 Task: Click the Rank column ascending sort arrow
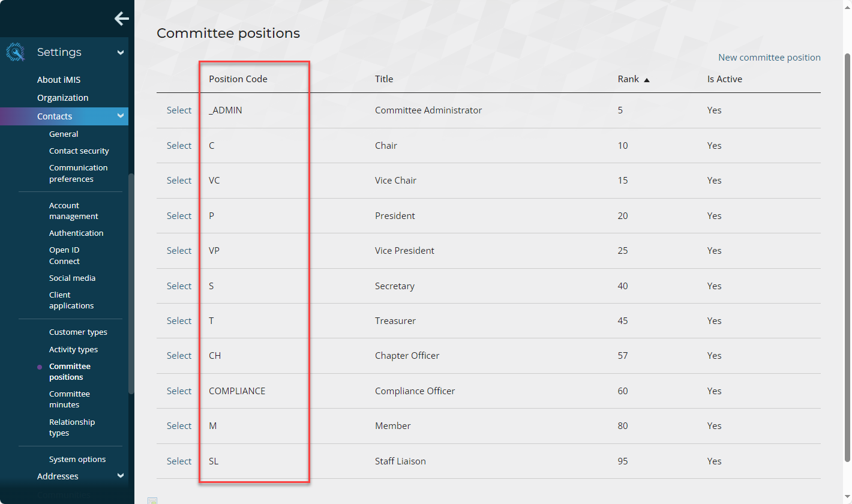[x=647, y=80]
